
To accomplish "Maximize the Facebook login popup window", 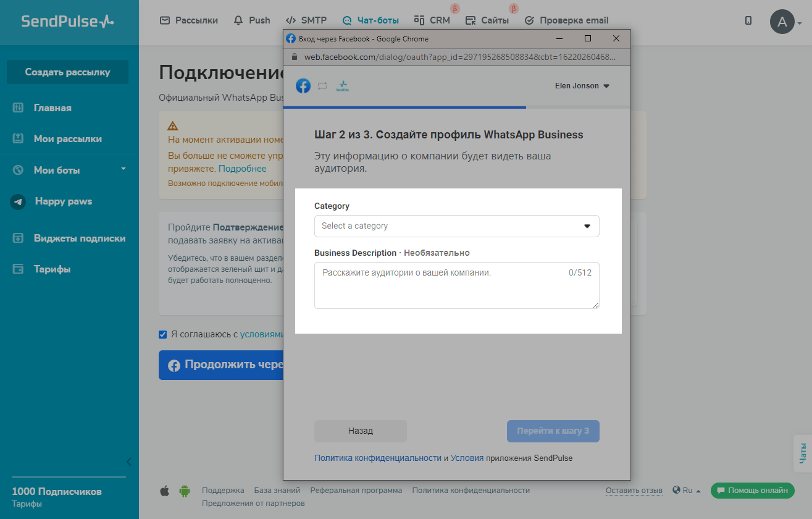I will 588,38.
